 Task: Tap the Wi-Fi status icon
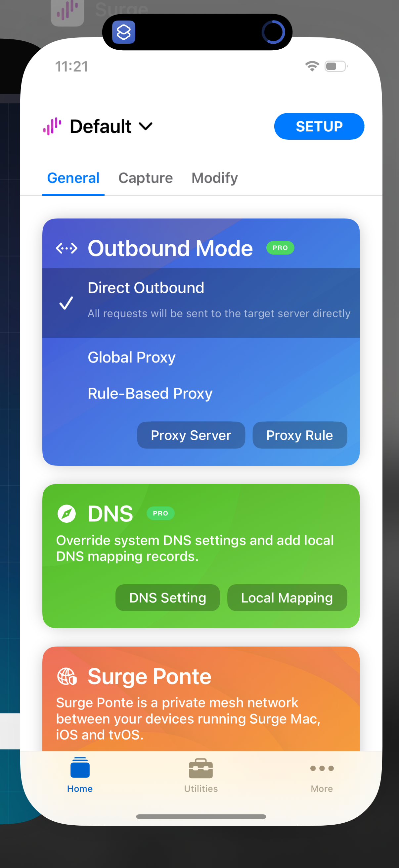click(312, 66)
